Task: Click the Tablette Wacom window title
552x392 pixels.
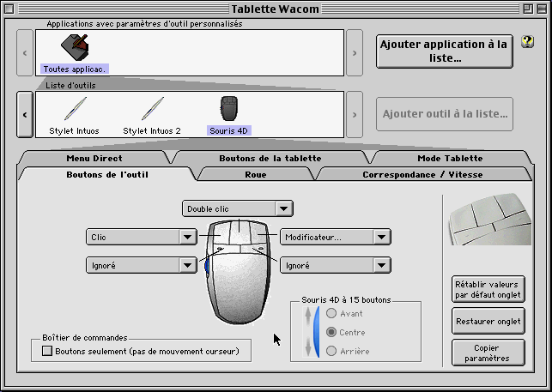Action: click(275, 9)
